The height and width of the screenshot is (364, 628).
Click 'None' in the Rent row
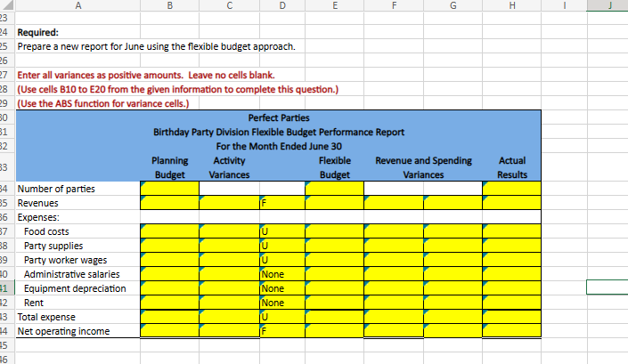pos(273,303)
